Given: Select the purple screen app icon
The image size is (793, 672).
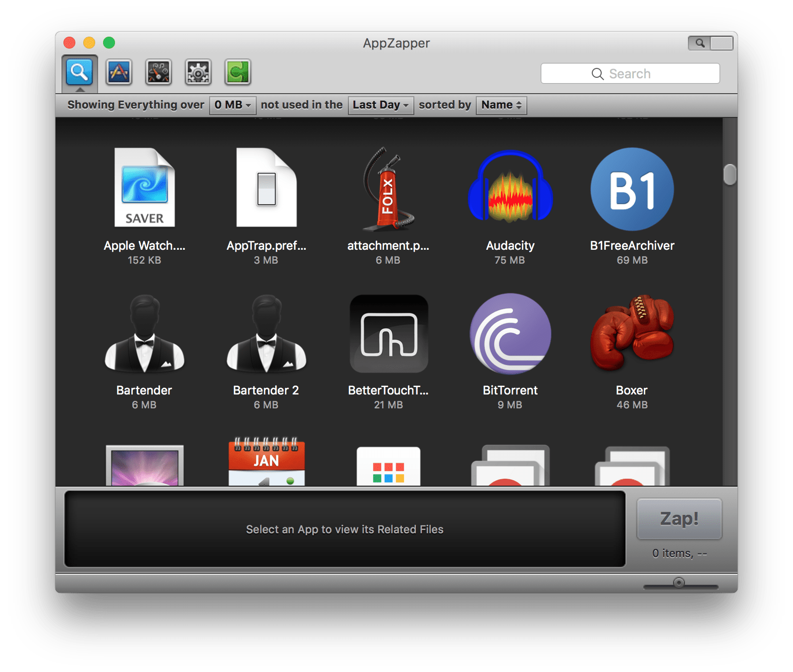Looking at the screenshot, I should point(145,465).
